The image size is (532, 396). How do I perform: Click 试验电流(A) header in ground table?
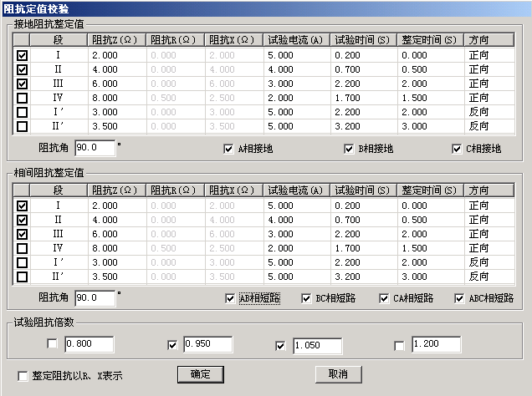[x=297, y=39]
